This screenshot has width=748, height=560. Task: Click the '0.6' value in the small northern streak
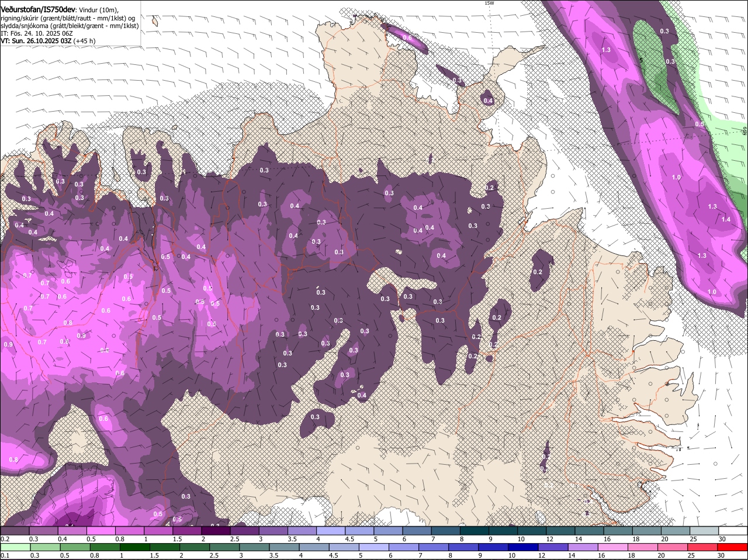coord(407,37)
